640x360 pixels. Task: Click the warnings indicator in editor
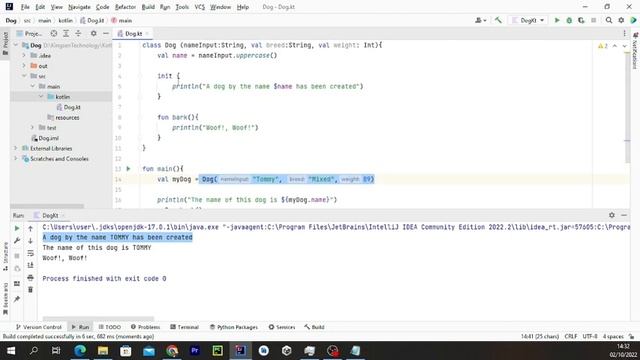[603, 46]
